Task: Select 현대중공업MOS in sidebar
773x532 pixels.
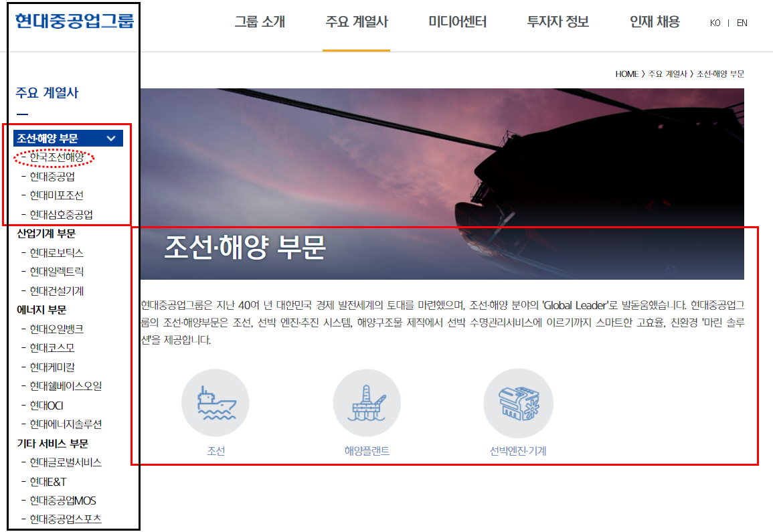Action: (x=63, y=501)
